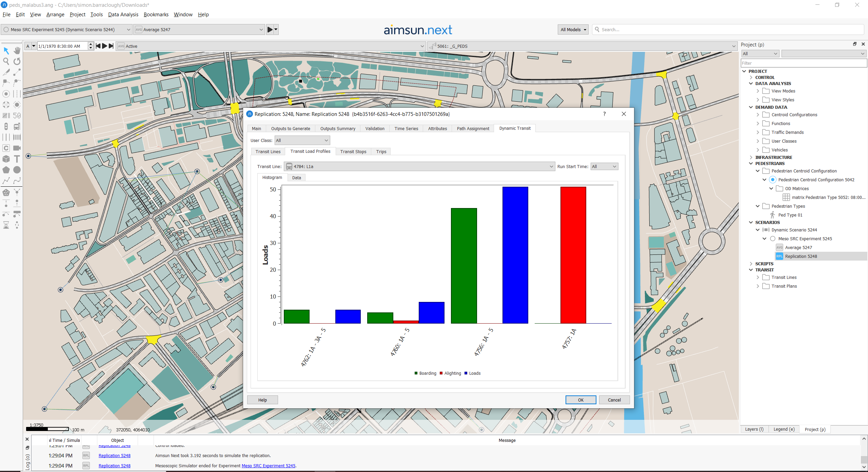868x472 pixels.
Task: Expand the CONTROL tree section
Action: [x=751, y=77]
